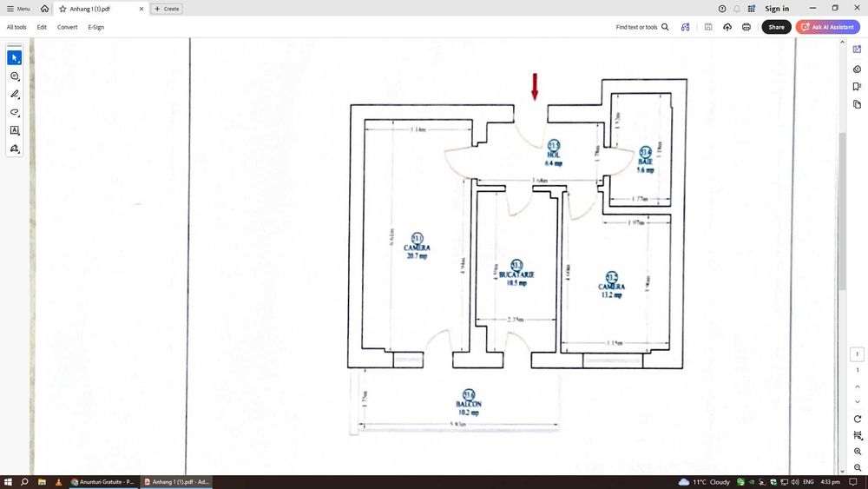Select the Add text box tool
This screenshot has height=489, width=868.
click(15, 130)
